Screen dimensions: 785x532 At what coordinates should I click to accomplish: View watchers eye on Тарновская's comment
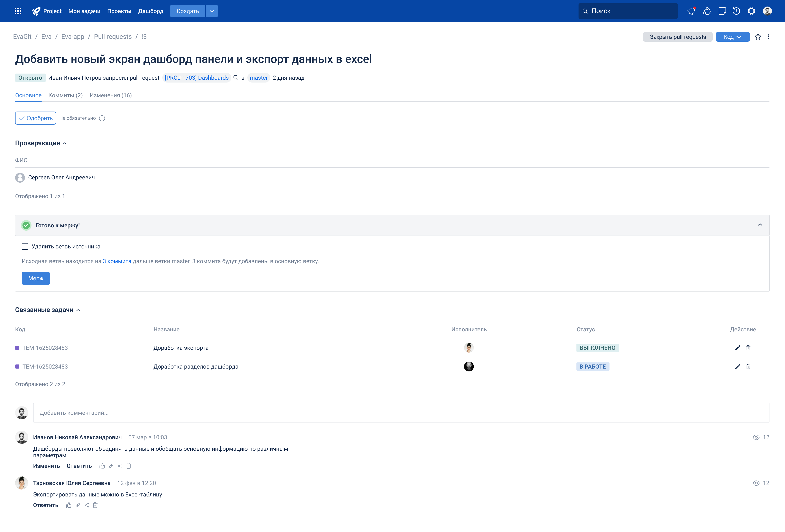click(x=756, y=483)
